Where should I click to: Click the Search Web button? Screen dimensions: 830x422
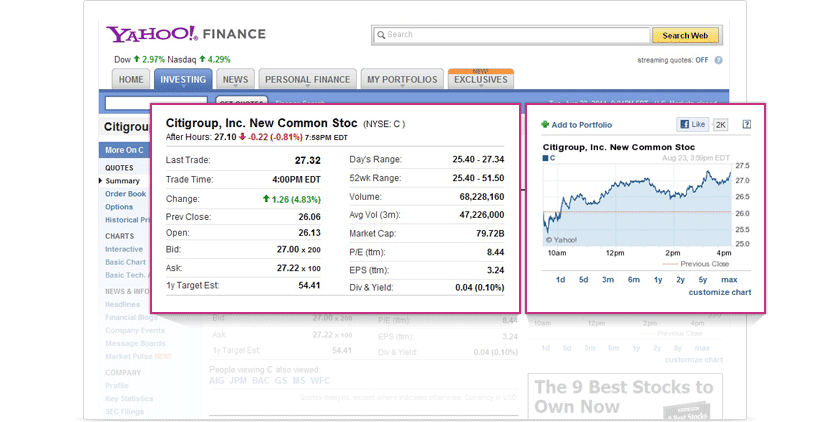pyautogui.click(x=685, y=35)
